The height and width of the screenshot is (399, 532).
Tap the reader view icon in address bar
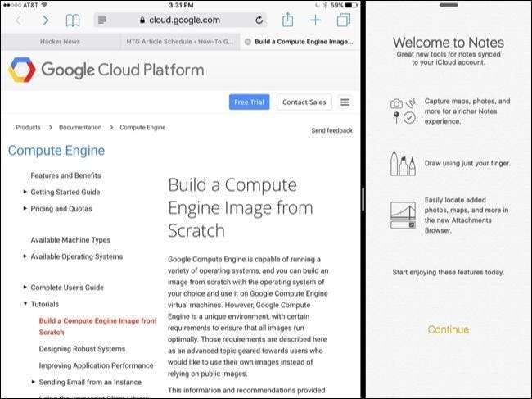click(102, 20)
